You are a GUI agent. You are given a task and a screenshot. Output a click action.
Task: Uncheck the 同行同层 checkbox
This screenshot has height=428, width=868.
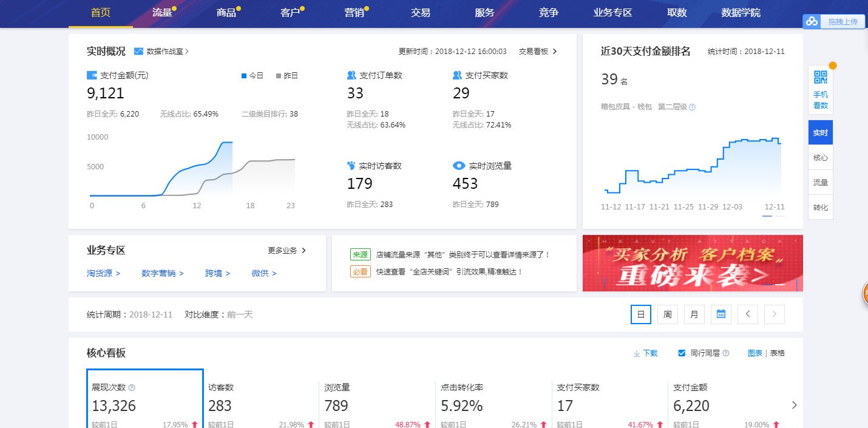[682, 353]
